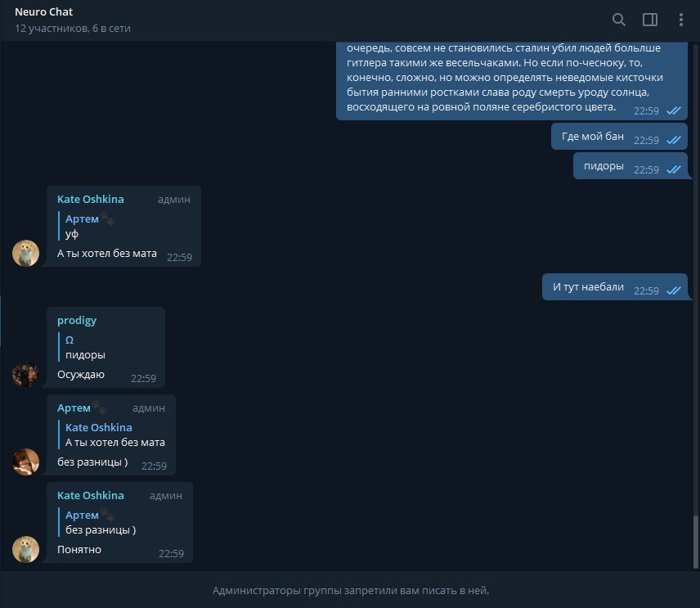Click the chat scrollbar thumb
This screenshot has width=700, height=608.
696,542
